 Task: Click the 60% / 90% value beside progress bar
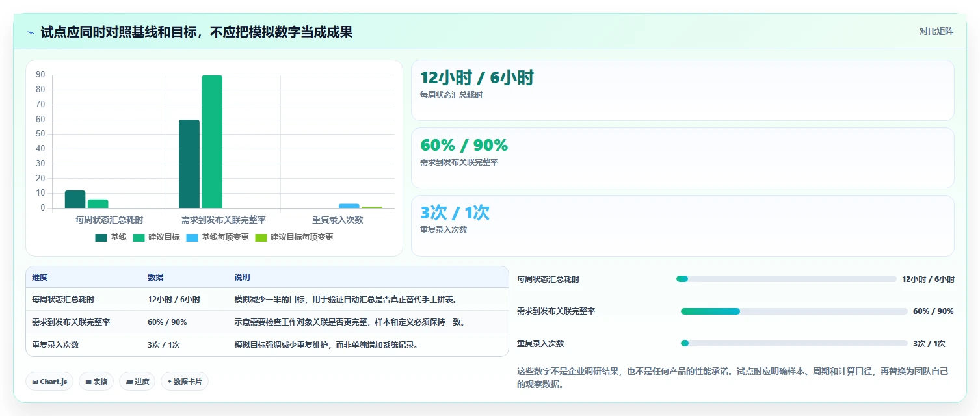tap(933, 311)
